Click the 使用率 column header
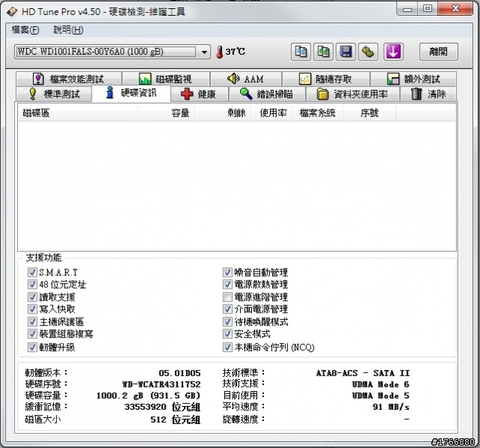Viewport: 480px width, 448px height. [271, 113]
